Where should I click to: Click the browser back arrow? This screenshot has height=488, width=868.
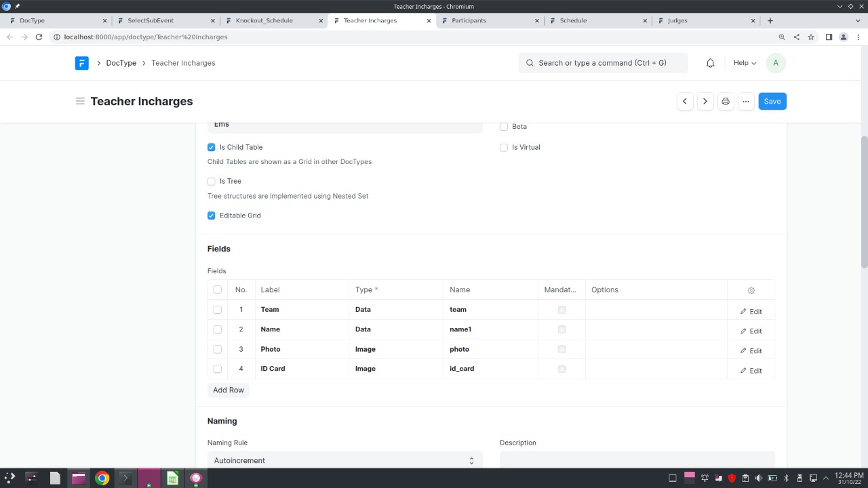[x=9, y=37]
